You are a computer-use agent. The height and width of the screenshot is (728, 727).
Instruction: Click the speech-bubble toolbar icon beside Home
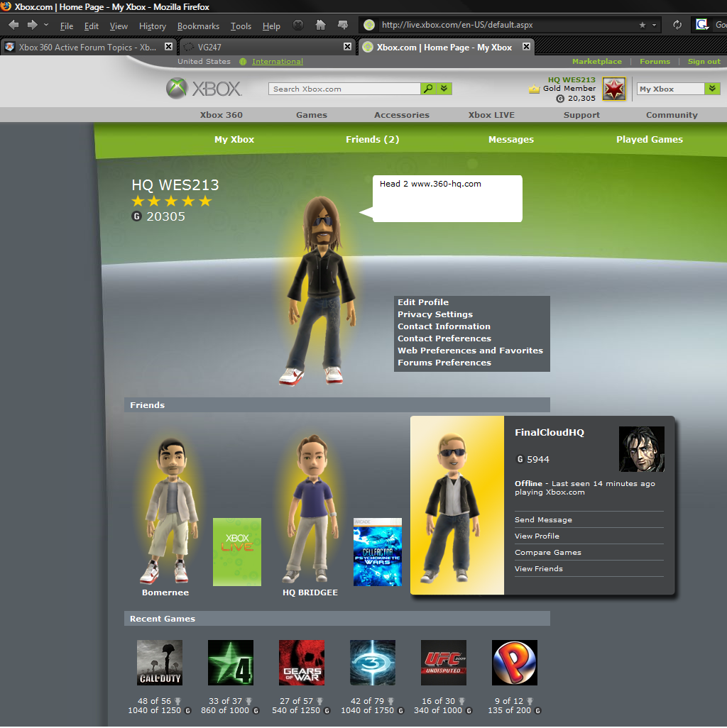(343, 25)
